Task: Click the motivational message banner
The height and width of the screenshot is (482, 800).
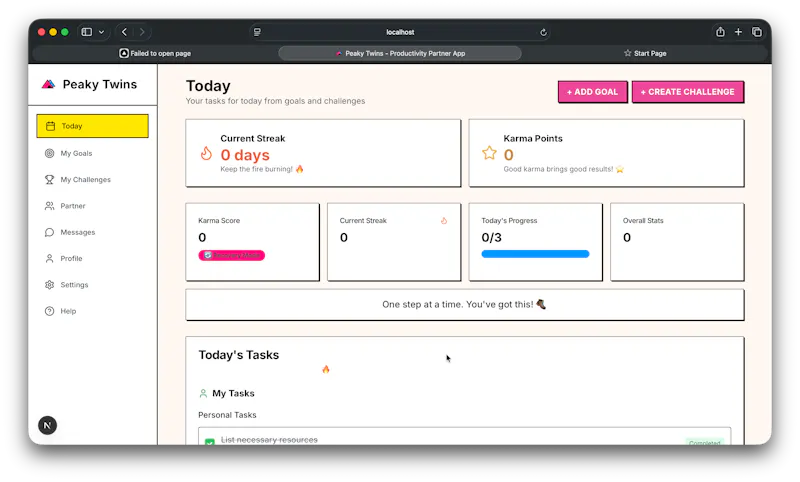Action: tap(465, 305)
